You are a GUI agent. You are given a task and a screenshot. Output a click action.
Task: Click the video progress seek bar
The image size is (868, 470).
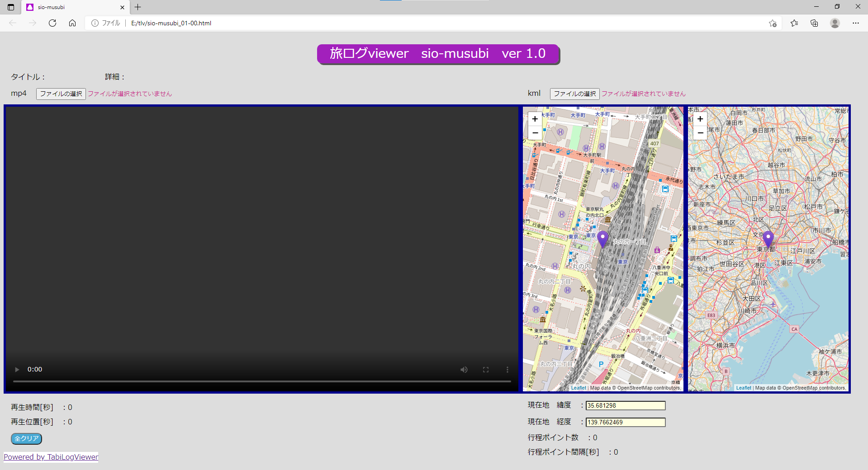[262, 381]
